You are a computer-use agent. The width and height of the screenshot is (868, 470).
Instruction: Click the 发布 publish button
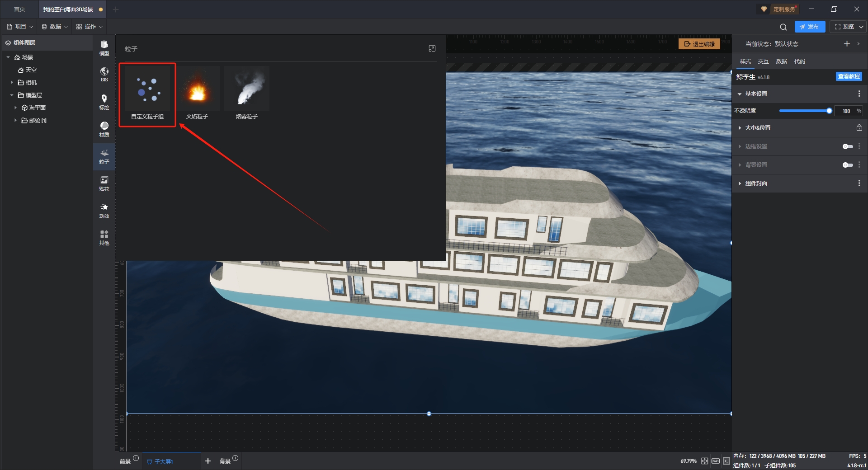(810, 27)
